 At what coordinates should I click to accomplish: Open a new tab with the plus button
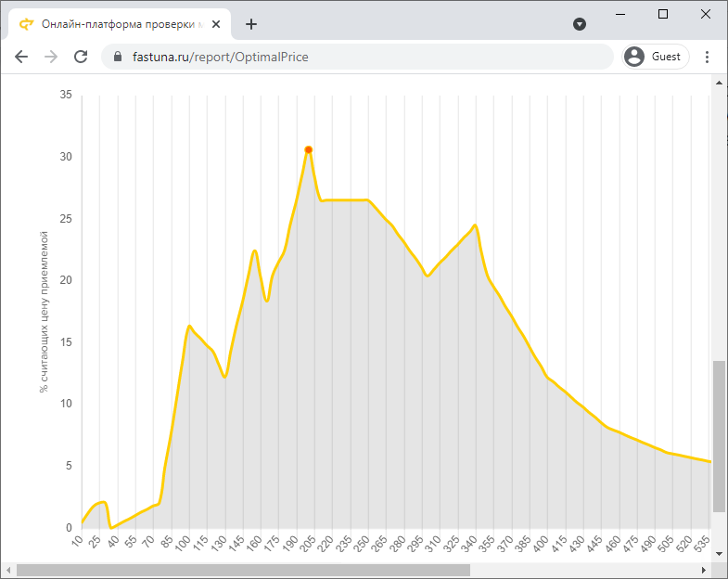(251, 24)
